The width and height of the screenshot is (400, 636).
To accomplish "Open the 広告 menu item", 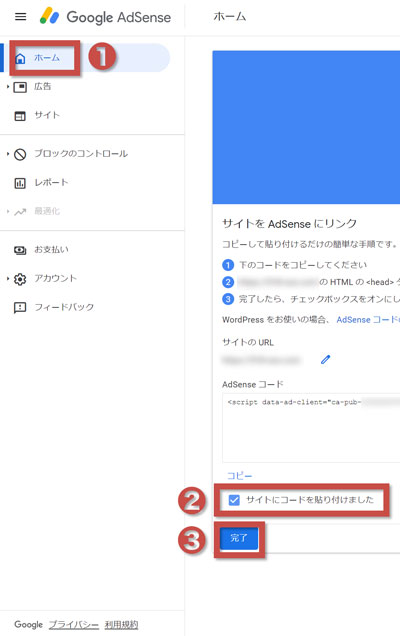I will coord(43,86).
